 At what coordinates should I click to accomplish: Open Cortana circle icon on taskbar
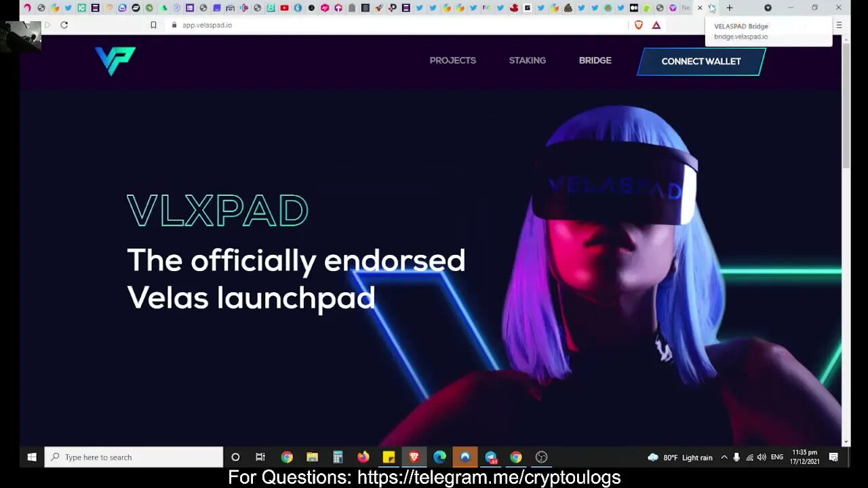tap(235, 457)
